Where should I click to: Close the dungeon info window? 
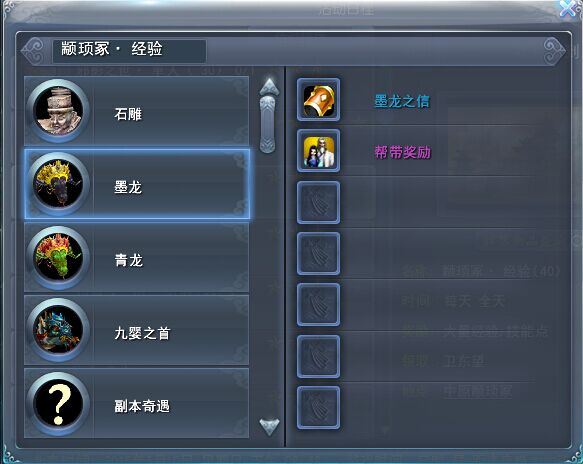pos(568,8)
